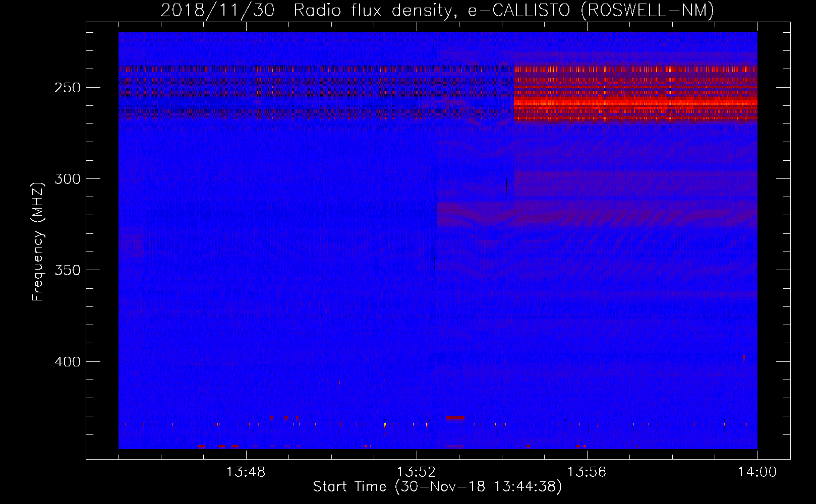Click the 13:48 time tick label
The width and height of the screenshot is (816, 504).
(x=246, y=472)
